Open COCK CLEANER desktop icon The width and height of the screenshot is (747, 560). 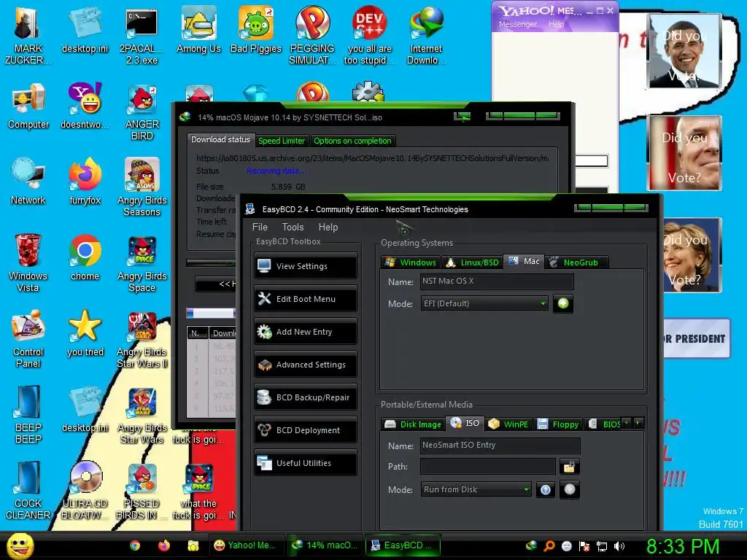click(28, 491)
